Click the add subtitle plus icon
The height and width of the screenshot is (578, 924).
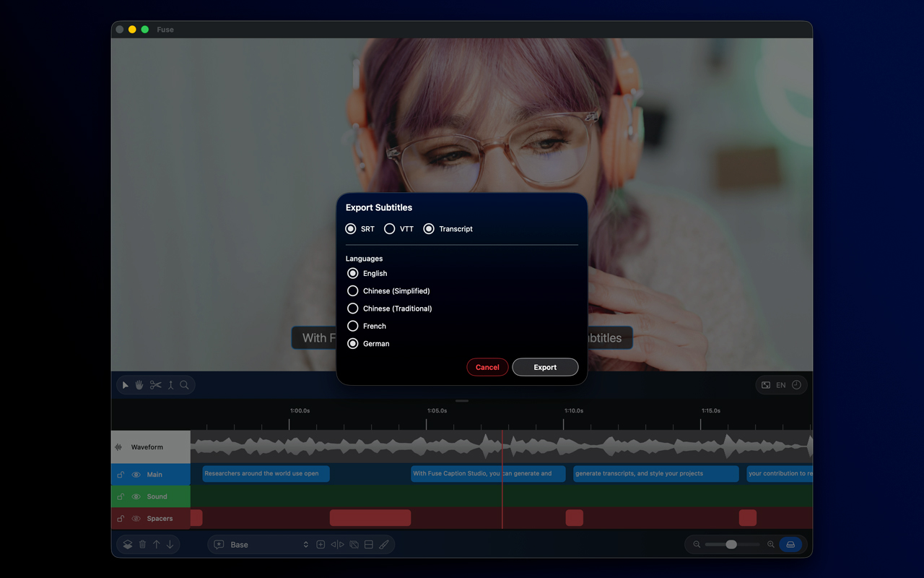point(321,545)
